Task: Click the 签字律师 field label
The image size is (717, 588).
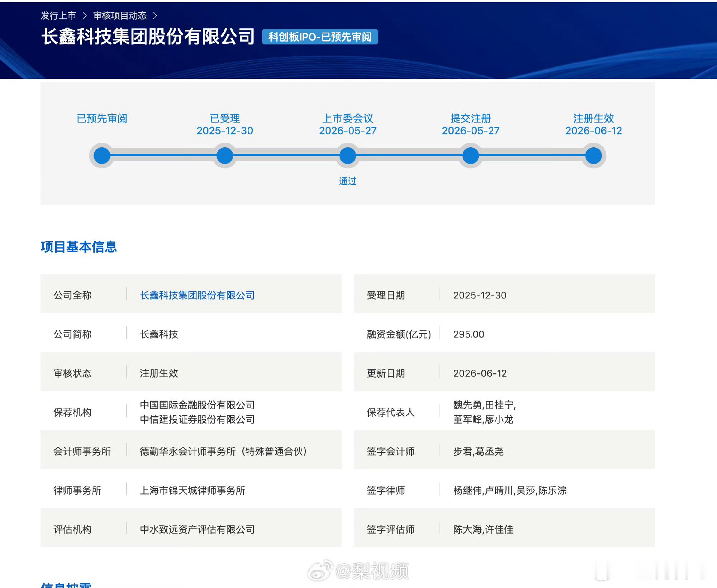Action: (386, 491)
